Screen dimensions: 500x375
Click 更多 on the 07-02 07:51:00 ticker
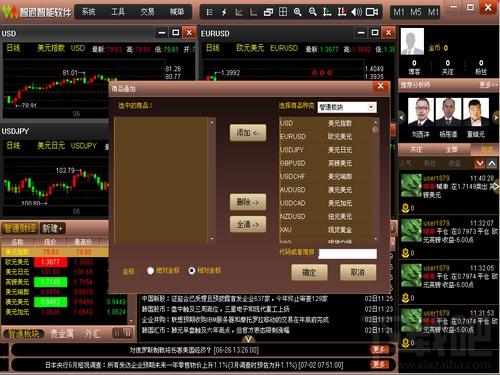pos(379,364)
